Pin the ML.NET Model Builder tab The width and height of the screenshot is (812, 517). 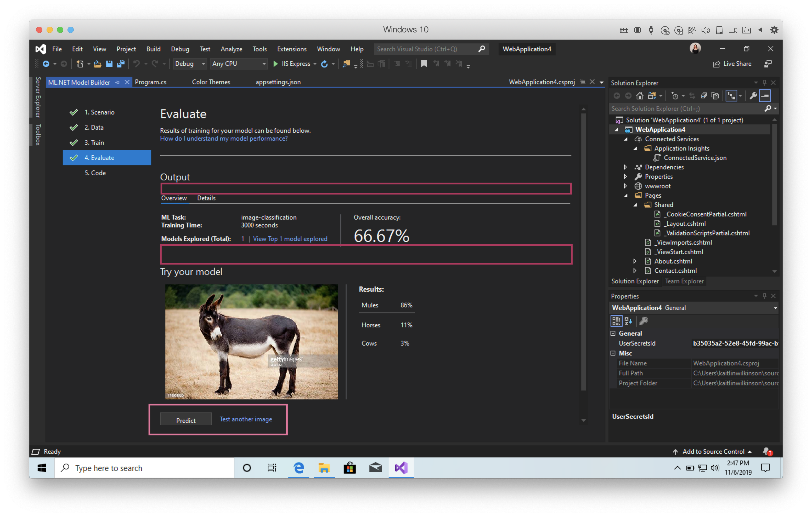(118, 82)
